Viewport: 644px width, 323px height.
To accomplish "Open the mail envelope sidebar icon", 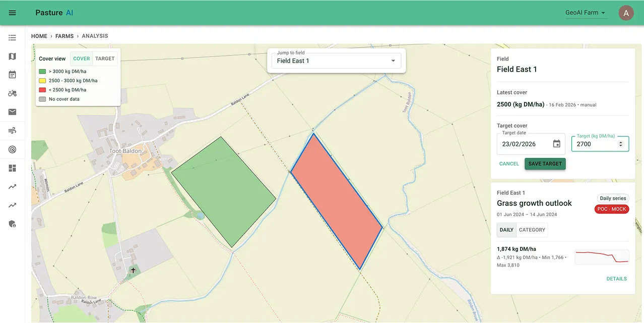I will coord(13,112).
